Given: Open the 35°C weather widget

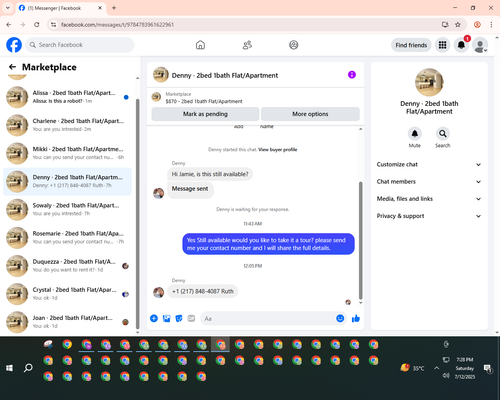Looking at the screenshot, I should 413,368.
